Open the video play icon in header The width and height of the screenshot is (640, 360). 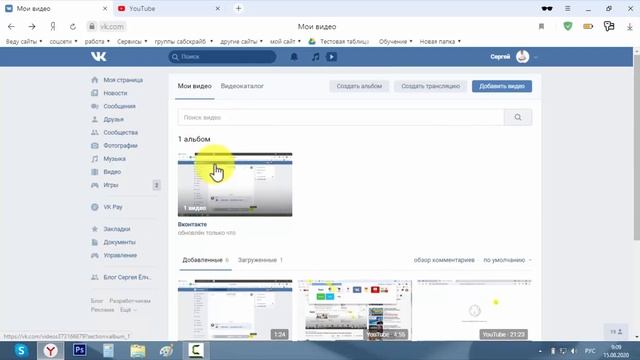point(331,57)
